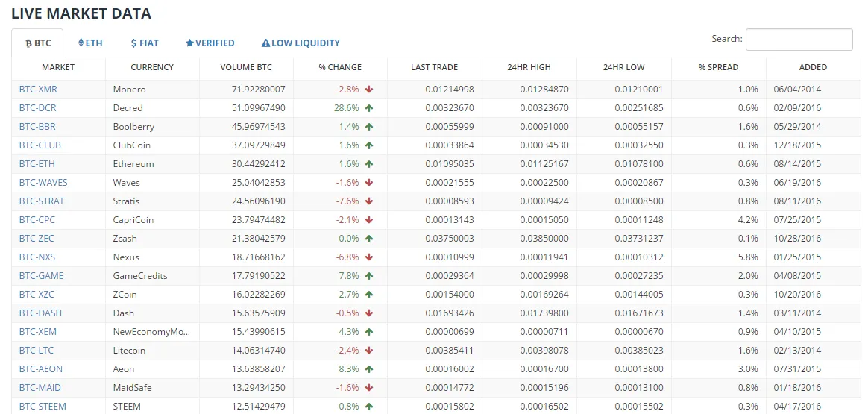Select Litecoin added date 02/13/2014
This screenshot has width=868, height=414.
click(x=797, y=351)
